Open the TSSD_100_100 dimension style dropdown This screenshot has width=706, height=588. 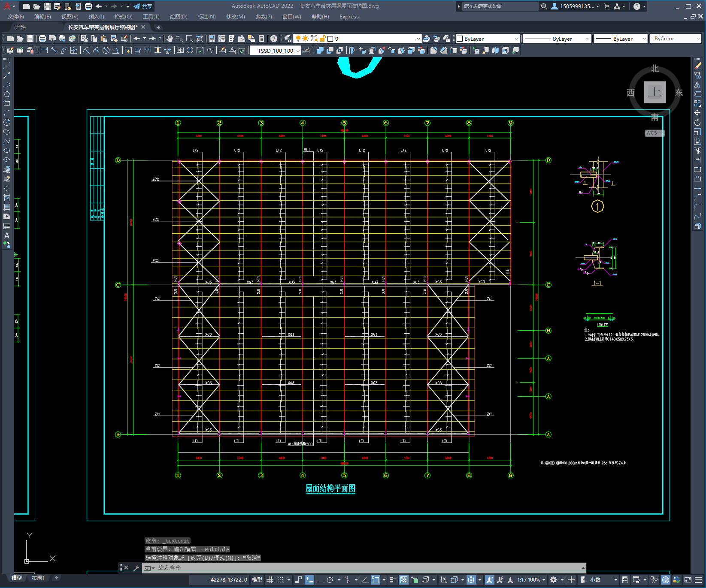pyautogui.click(x=276, y=51)
